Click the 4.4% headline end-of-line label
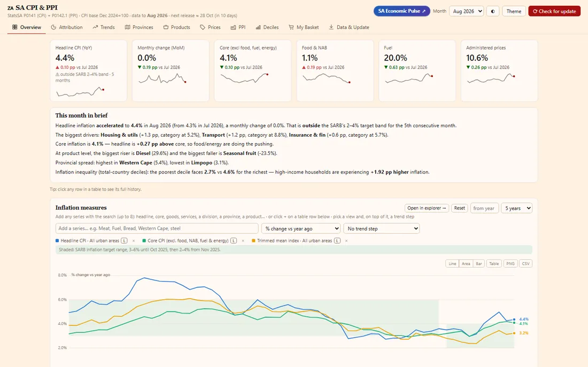588x367 pixels. pos(523,319)
